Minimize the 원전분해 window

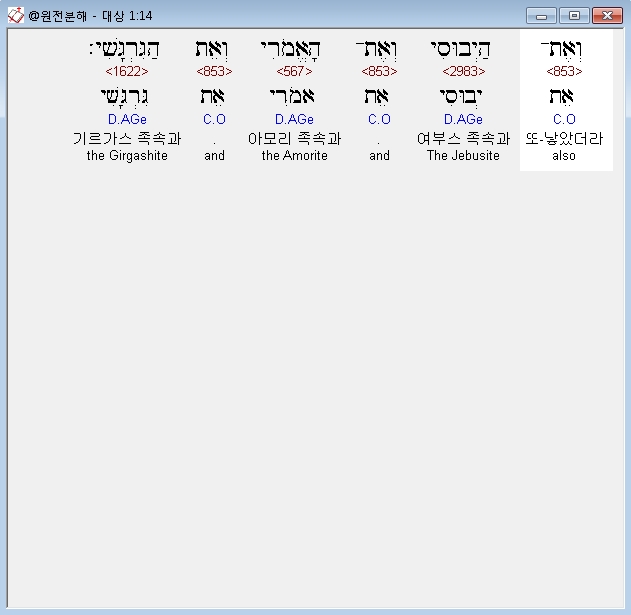tap(541, 16)
